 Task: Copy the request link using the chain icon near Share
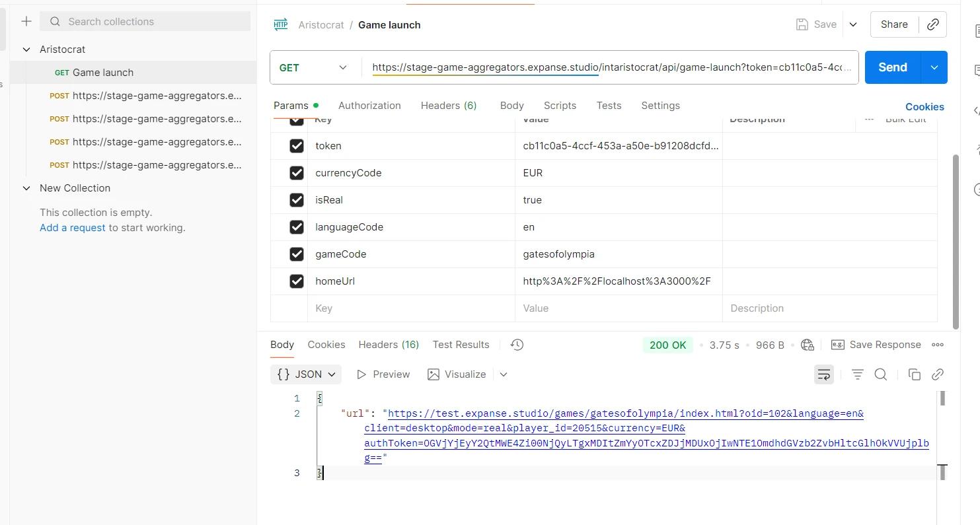pyautogui.click(x=933, y=24)
